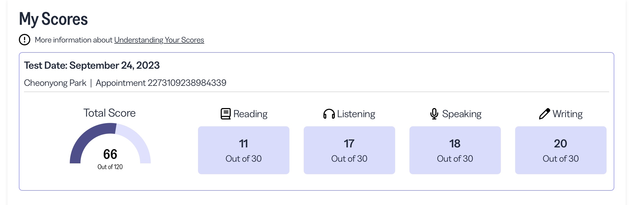Click the Out of 120 caption
The height and width of the screenshot is (205, 644).
coord(110,167)
